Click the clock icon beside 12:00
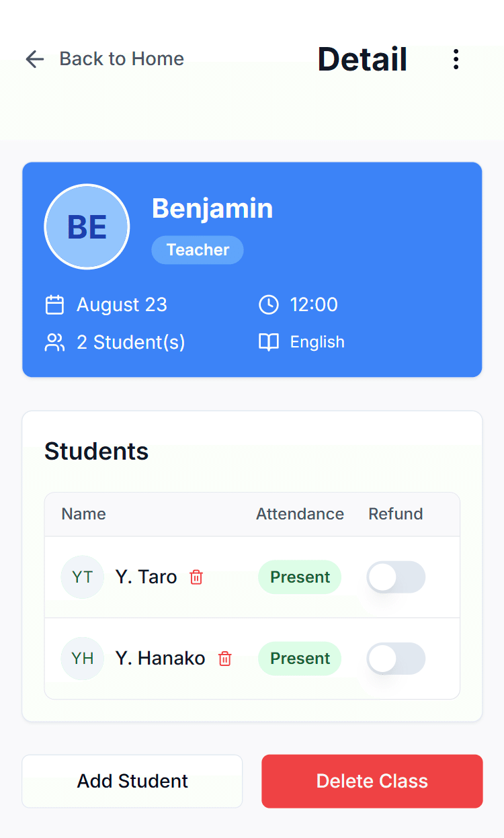This screenshot has width=504, height=838. coord(268,305)
